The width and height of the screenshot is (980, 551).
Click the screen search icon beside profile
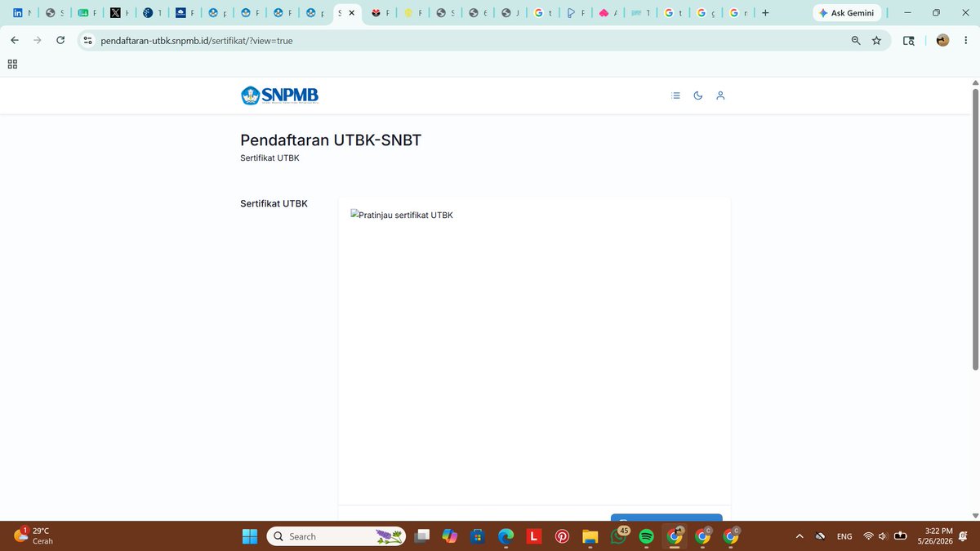point(909,40)
